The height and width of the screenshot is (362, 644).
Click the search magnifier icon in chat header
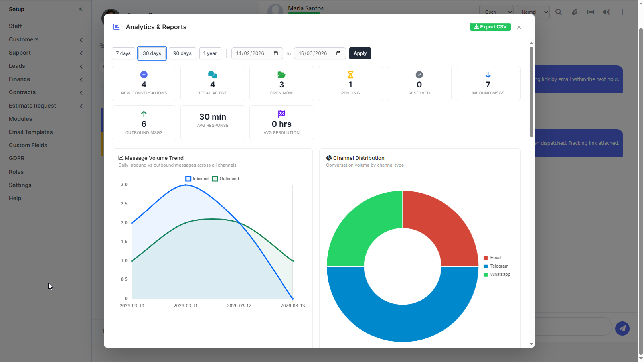coord(559,12)
